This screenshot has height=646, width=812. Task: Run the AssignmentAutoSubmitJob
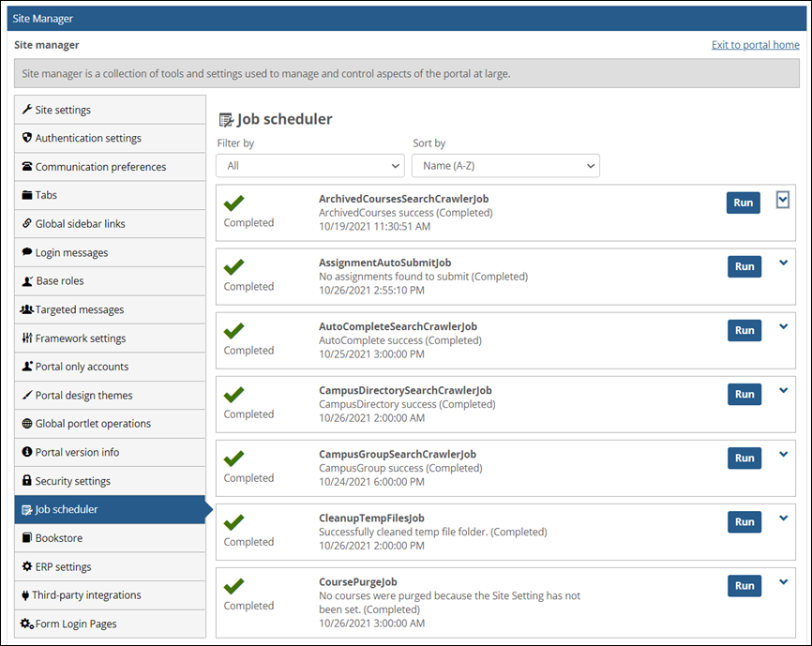tap(744, 266)
